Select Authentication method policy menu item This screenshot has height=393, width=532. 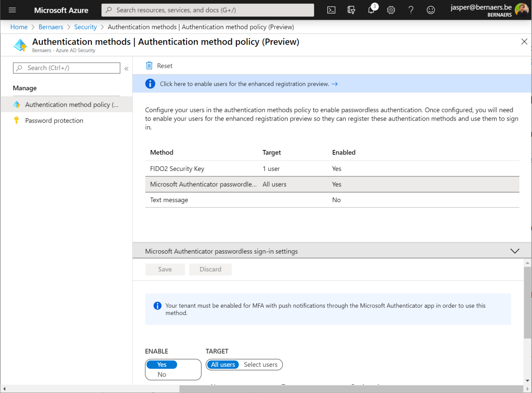click(x=71, y=105)
